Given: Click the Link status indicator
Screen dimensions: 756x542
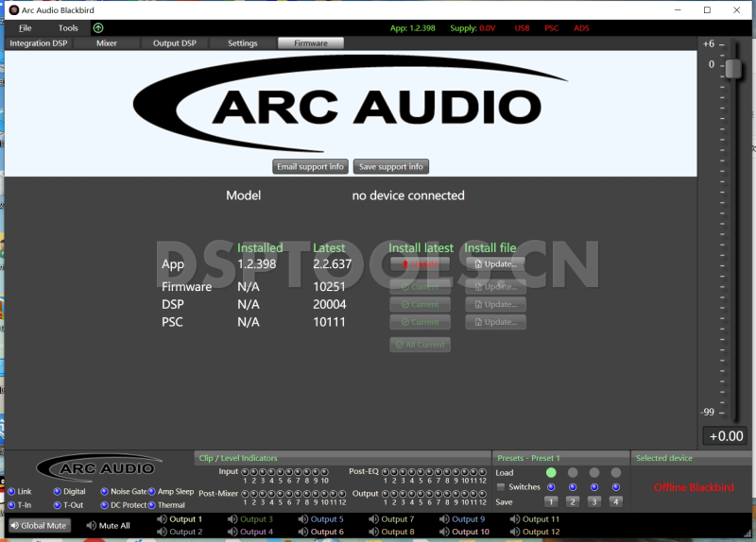Looking at the screenshot, I should point(11,491).
